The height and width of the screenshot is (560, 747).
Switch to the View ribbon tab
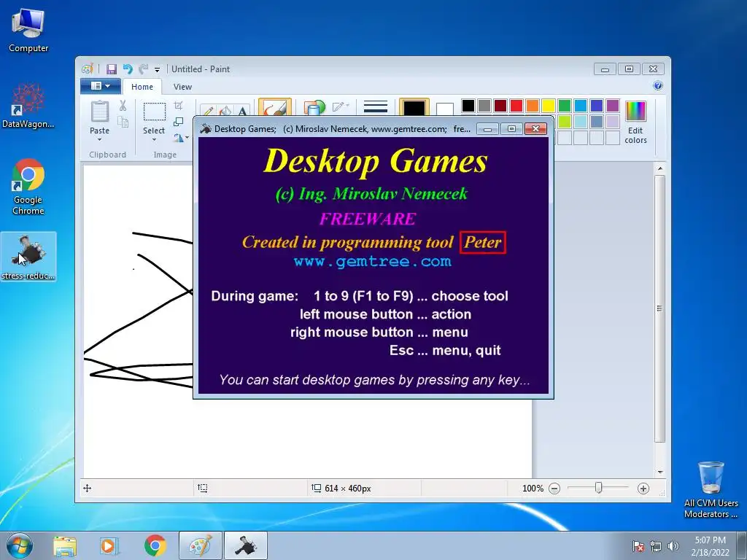click(x=182, y=87)
